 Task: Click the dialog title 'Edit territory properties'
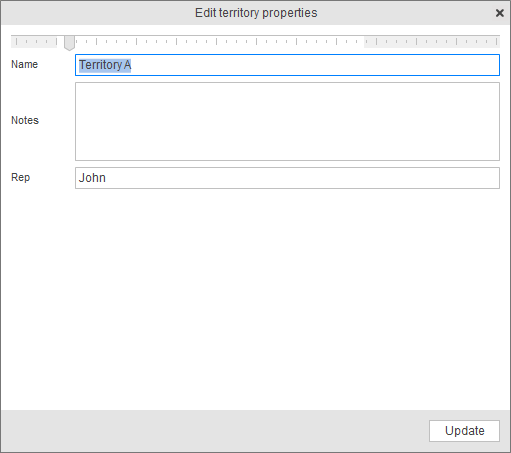click(256, 13)
